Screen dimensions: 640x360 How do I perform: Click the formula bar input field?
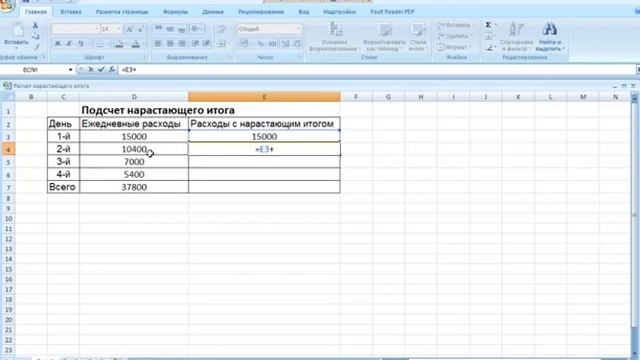(378, 70)
